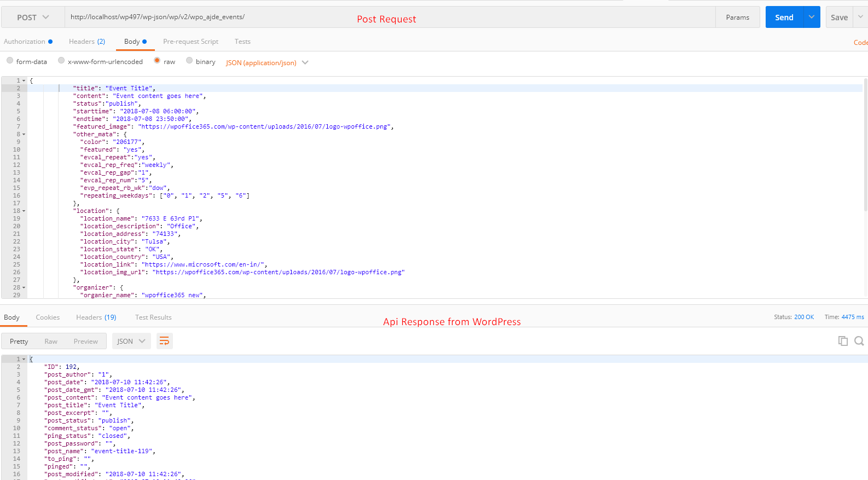Open the response JSON format dropdown
The image size is (868, 480).
tap(131, 341)
